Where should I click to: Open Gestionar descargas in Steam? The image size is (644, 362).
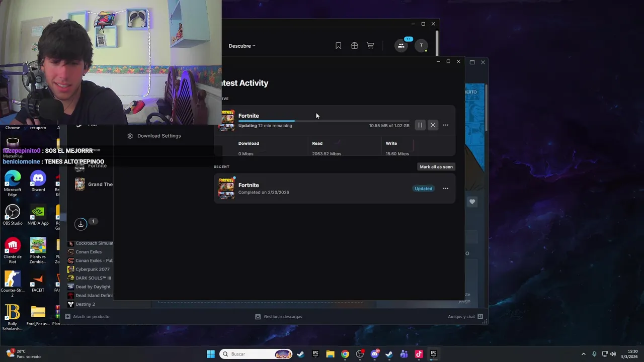point(279,317)
